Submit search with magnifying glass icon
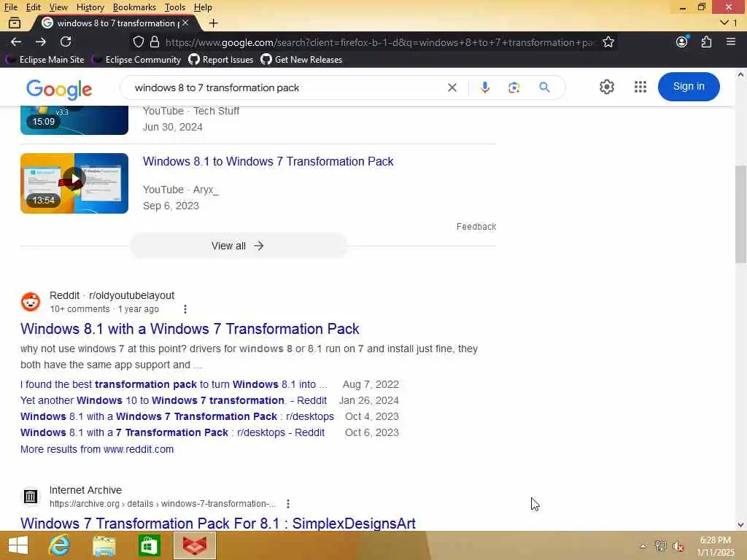Viewport: 747px width, 560px height. click(544, 87)
